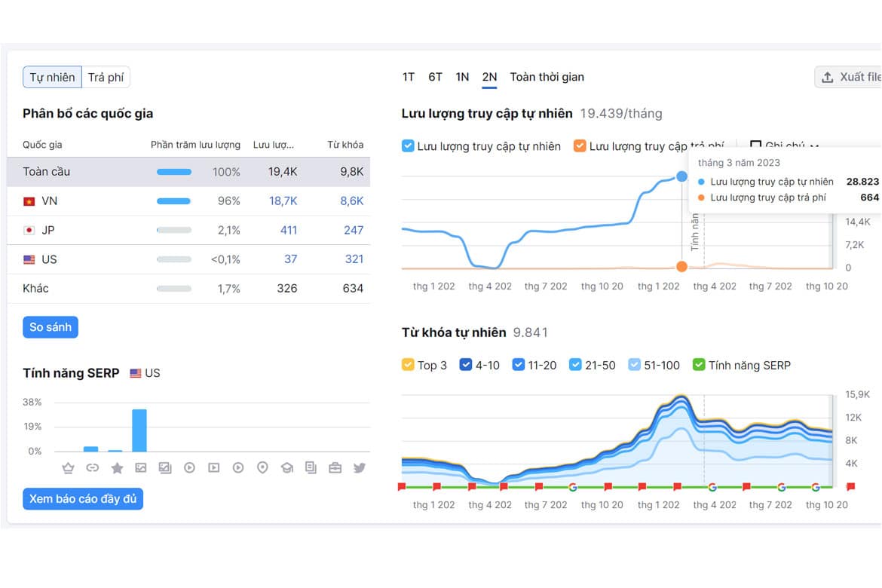Click the US flag beside Tính năng SERP heading

pos(136,373)
